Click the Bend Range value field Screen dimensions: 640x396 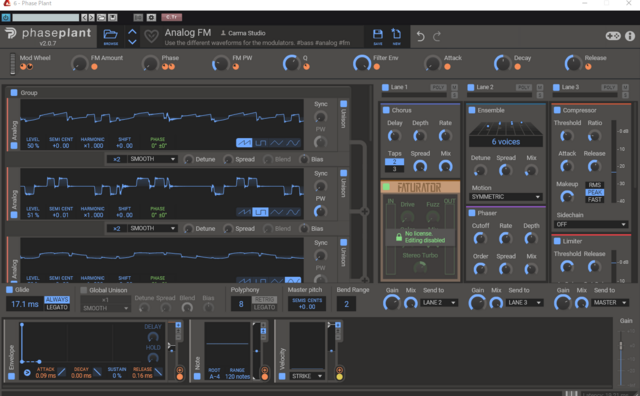tap(346, 304)
